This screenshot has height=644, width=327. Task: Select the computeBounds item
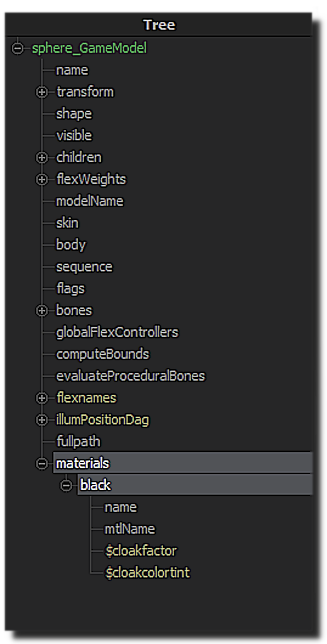click(x=103, y=354)
